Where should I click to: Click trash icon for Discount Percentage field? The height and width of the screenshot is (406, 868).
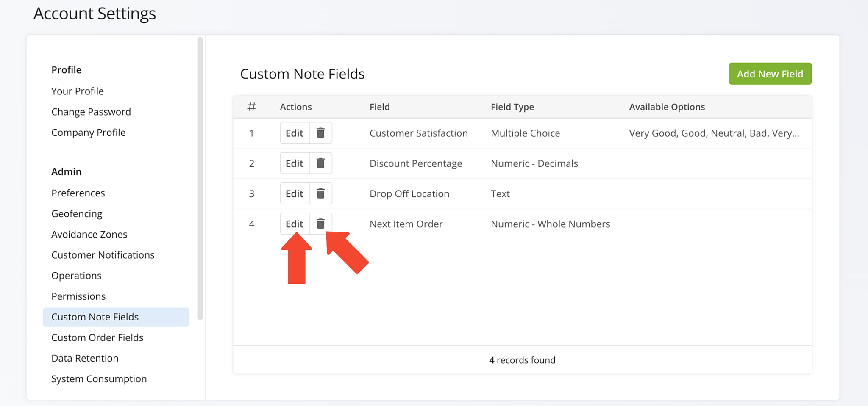(320, 163)
